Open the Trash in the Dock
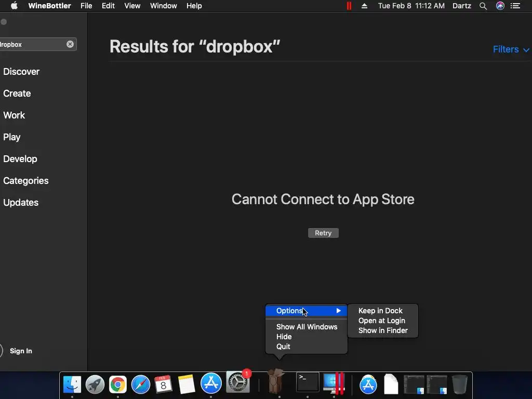The width and height of the screenshot is (532, 399). (460, 384)
